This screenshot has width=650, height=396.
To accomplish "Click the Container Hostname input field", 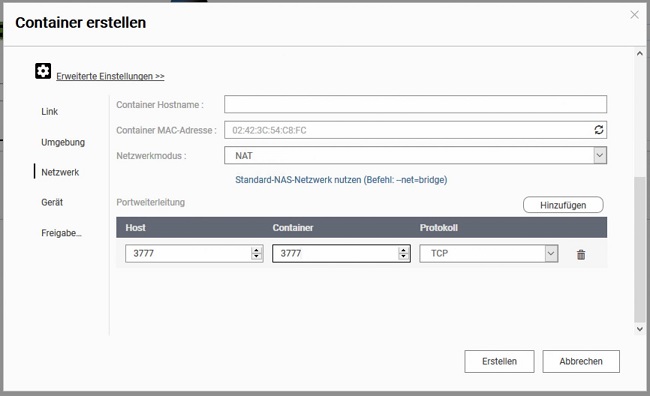I will click(x=415, y=104).
